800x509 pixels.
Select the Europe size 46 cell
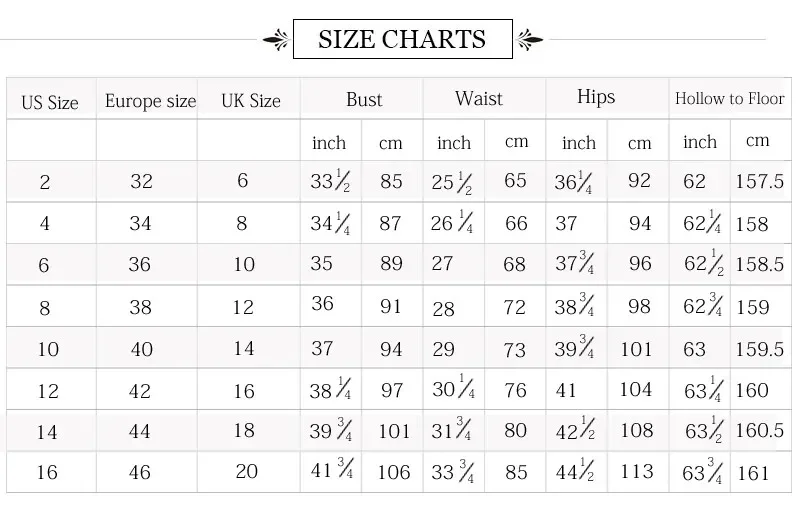pyautogui.click(x=141, y=472)
